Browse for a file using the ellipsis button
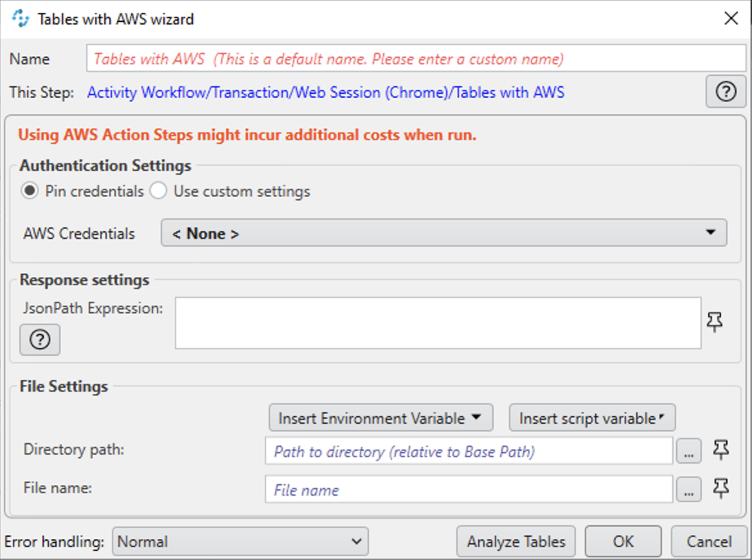The height and width of the screenshot is (560, 752). pos(688,489)
